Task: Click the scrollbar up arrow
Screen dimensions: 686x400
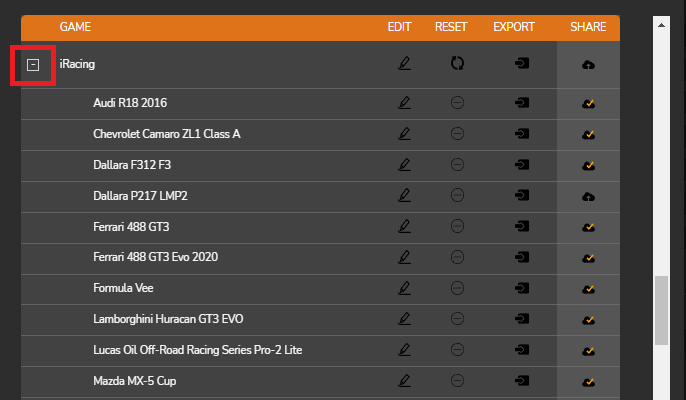Action: (x=662, y=25)
